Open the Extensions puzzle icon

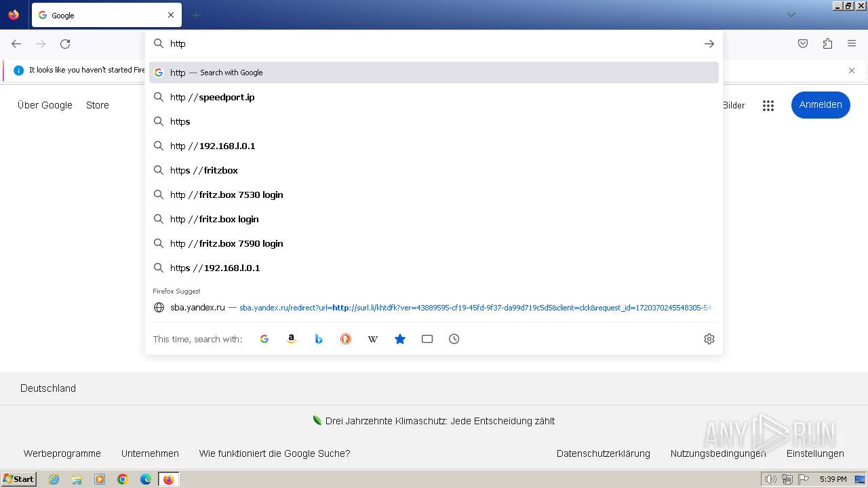[827, 43]
